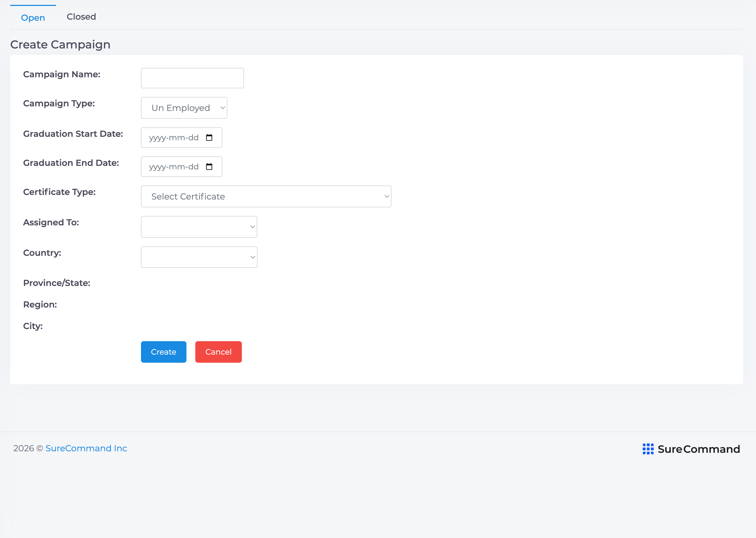Select the Graduation Start Date field

tap(181, 138)
